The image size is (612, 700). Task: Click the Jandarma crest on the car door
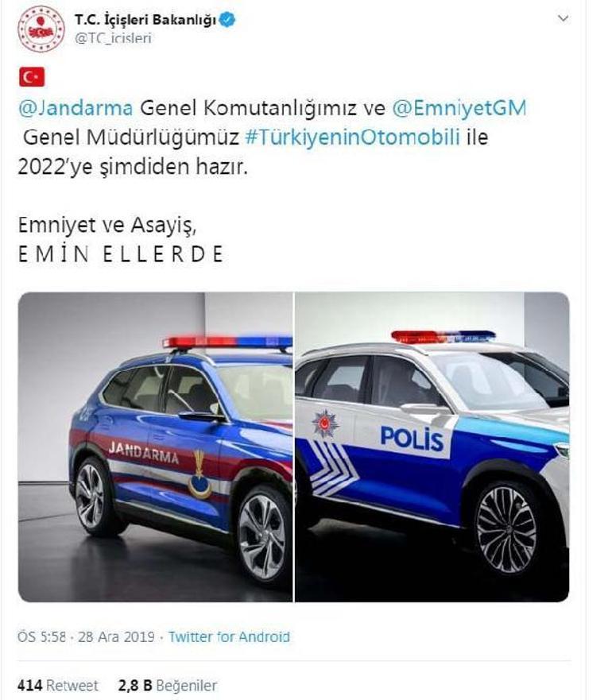tap(199, 474)
